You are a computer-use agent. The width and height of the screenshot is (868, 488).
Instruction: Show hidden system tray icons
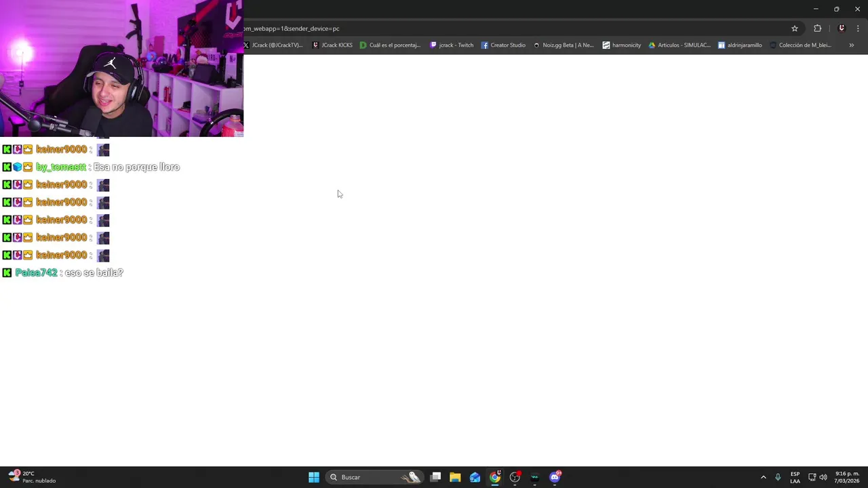[x=763, y=477]
